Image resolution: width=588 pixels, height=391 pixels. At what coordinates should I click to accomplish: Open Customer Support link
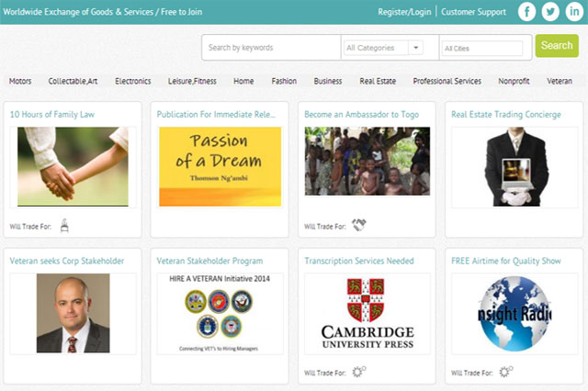[473, 12]
